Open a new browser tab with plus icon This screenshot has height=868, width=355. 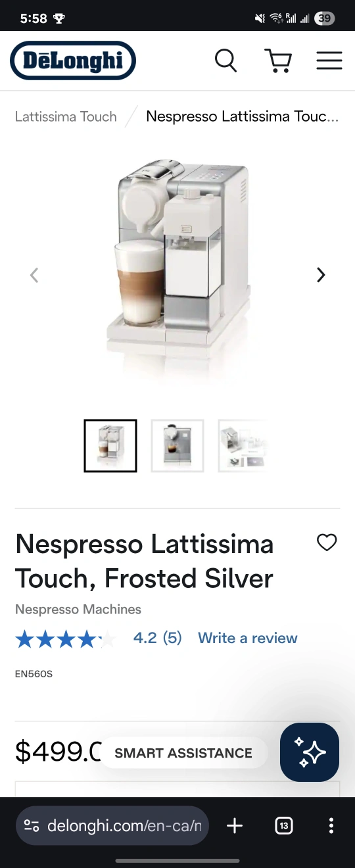click(235, 826)
